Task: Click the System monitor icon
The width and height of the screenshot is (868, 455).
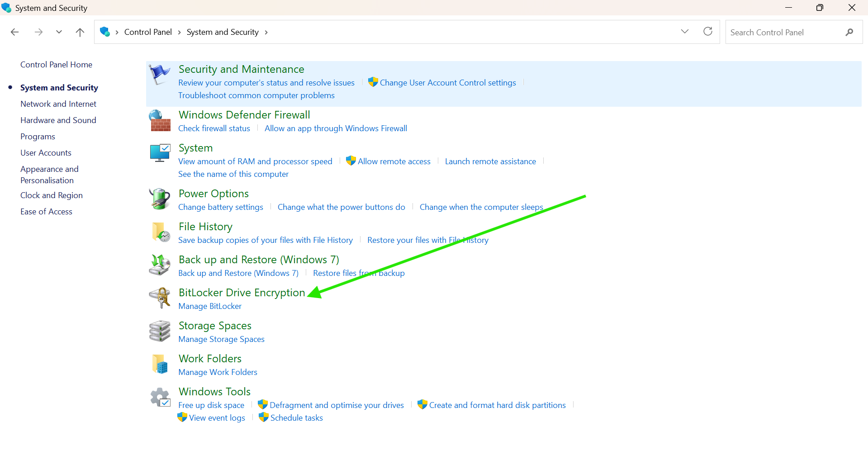Action: (x=160, y=153)
